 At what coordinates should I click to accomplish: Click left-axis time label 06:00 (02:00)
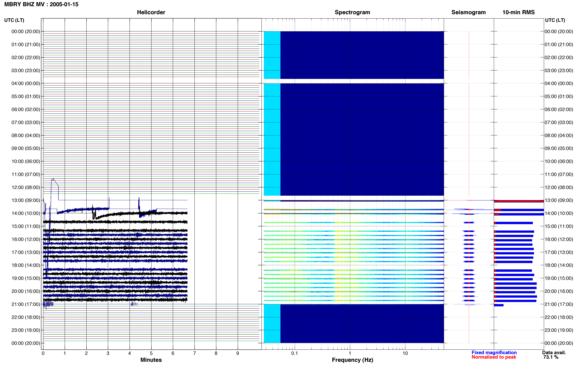click(26, 109)
